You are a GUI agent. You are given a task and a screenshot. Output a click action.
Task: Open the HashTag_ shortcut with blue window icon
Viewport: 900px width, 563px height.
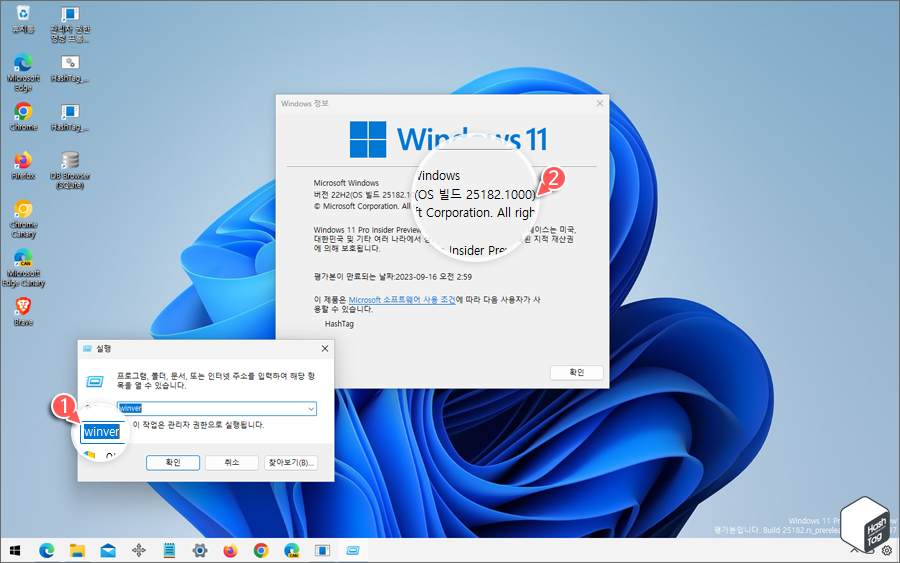tap(70, 117)
